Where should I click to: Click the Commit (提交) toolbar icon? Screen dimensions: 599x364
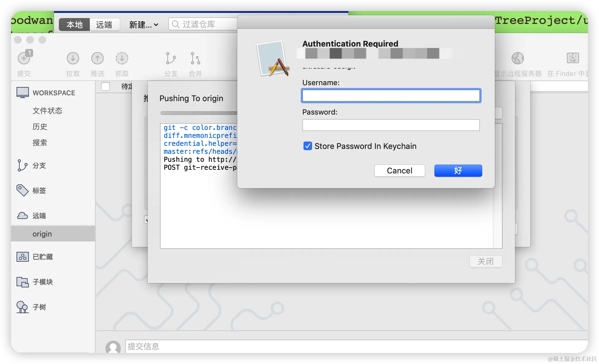(x=24, y=59)
